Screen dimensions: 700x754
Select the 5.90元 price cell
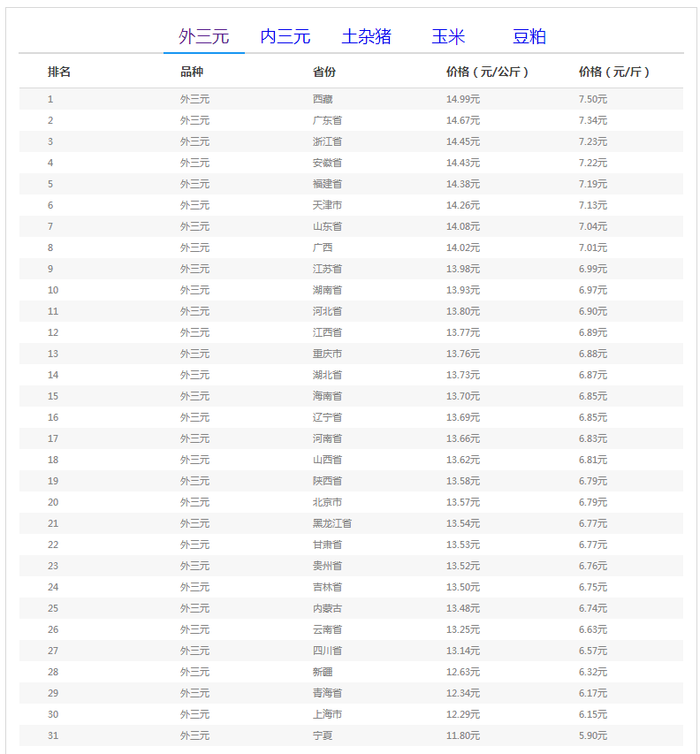(x=593, y=735)
